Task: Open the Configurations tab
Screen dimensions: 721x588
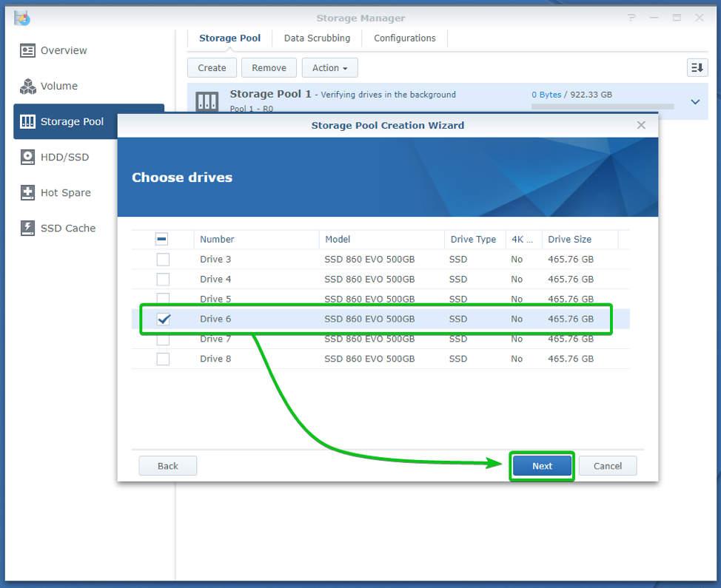Action: click(404, 38)
